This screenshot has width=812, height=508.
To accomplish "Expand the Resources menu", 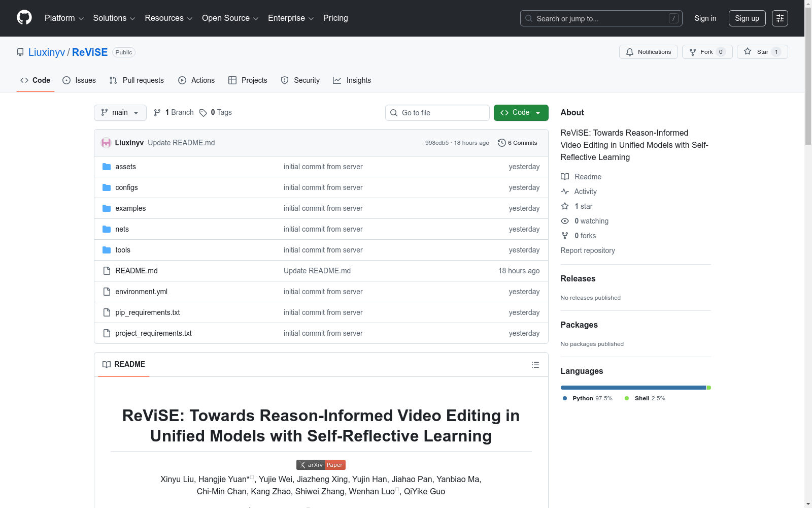I will point(168,18).
